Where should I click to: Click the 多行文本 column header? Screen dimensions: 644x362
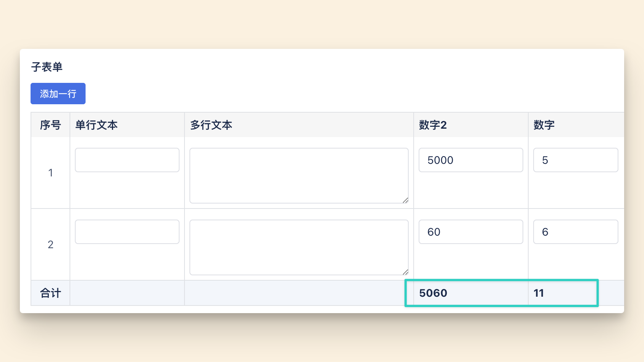click(x=211, y=125)
